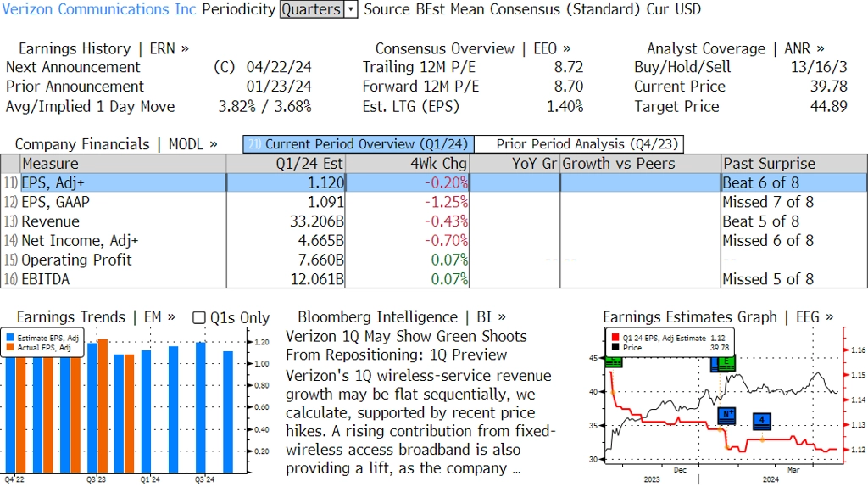Image resolution: width=868 pixels, height=487 pixels.
Task: Click the blue N+ news marker on graph
Action: click(726, 416)
